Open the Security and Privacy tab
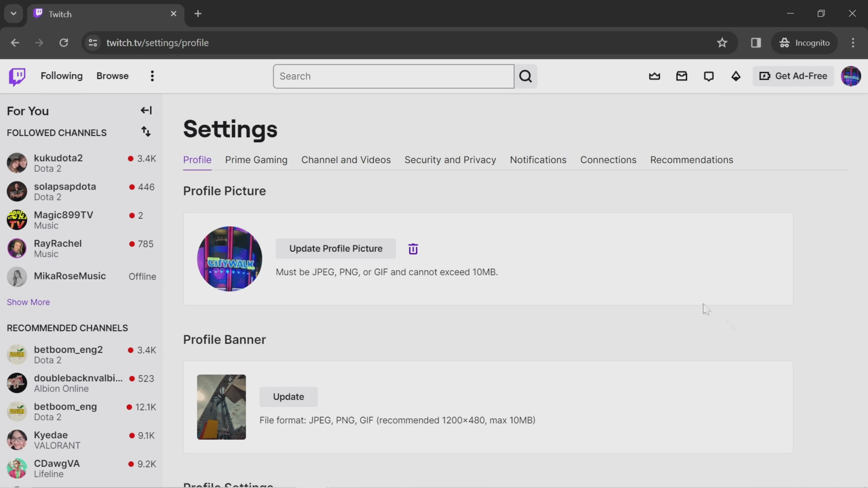 (x=450, y=160)
